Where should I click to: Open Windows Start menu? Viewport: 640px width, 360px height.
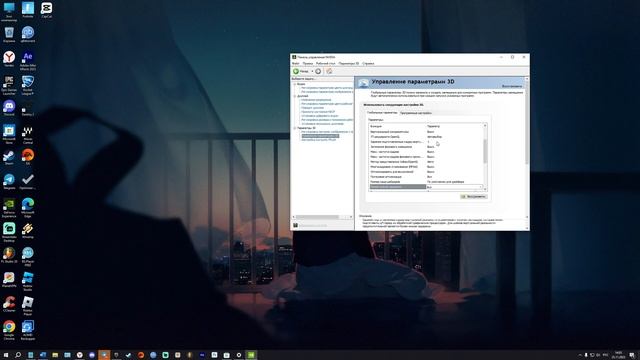[6, 355]
